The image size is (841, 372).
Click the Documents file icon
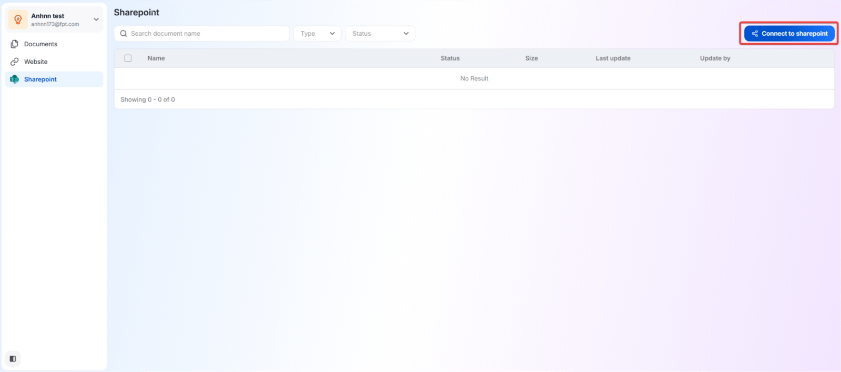tap(14, 44)
